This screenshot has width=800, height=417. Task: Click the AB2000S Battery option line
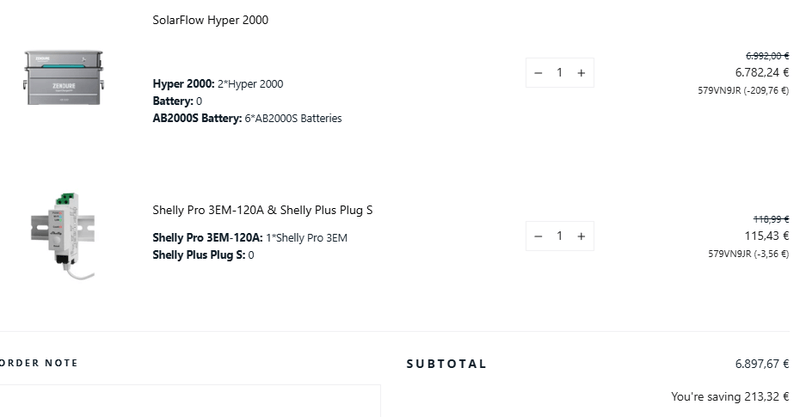[247, 118]
